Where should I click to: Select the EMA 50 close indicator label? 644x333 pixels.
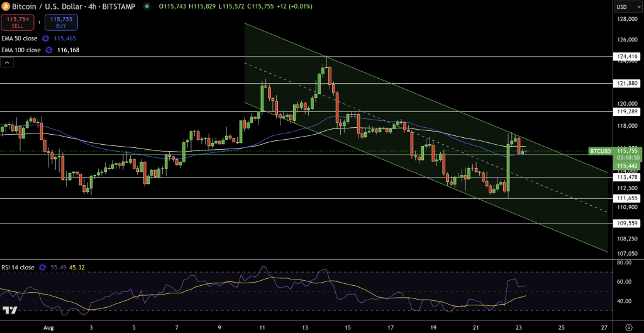click(x=19, y=38)
